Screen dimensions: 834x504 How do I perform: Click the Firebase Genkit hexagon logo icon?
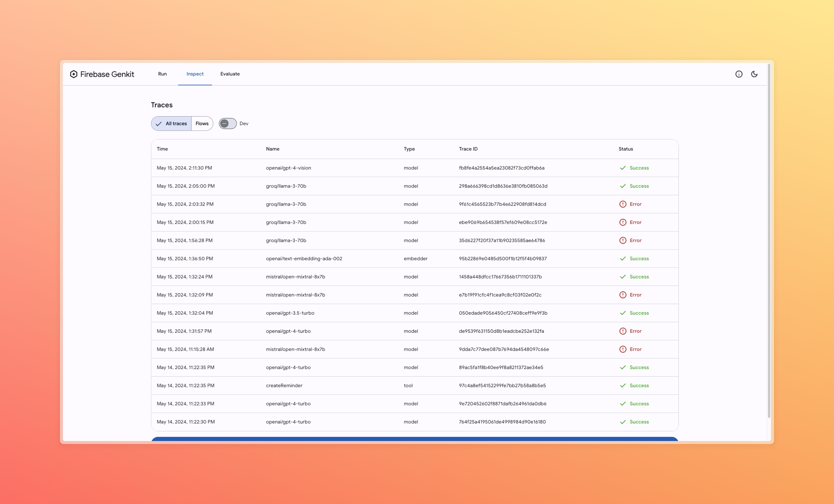tap(73, 74)
